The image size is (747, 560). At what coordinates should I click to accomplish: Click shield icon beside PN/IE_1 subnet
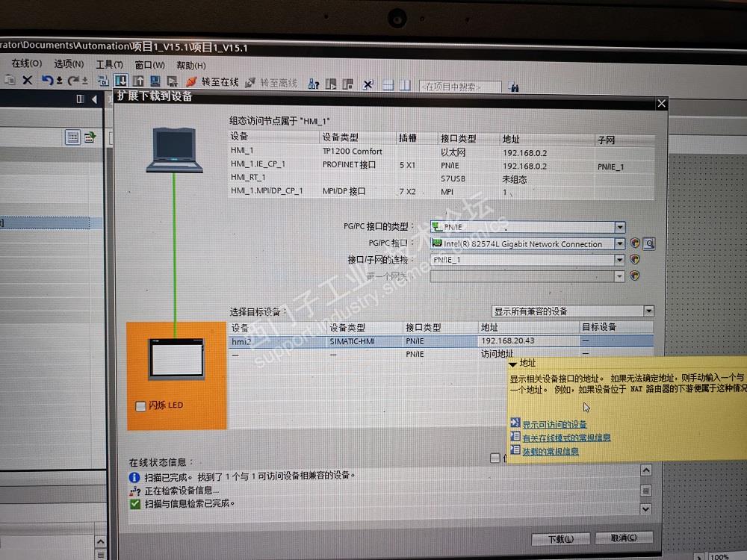pos(634,260)
